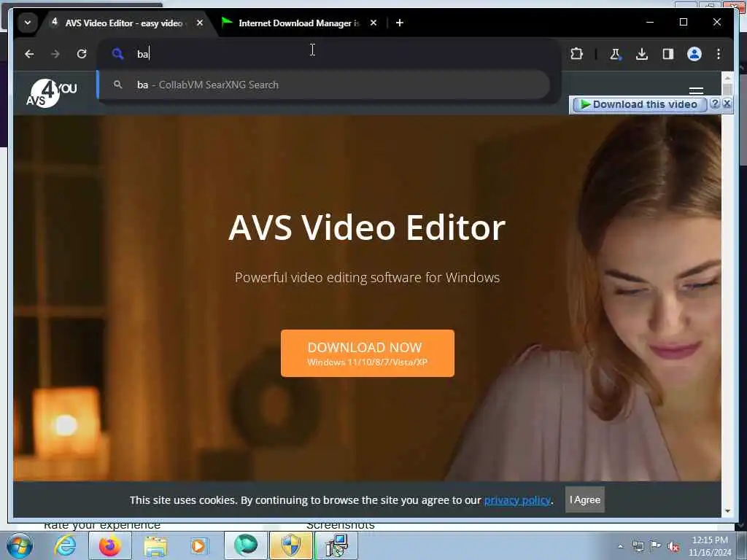Close the Internet Download Manager tab

(x=373, y=23)
